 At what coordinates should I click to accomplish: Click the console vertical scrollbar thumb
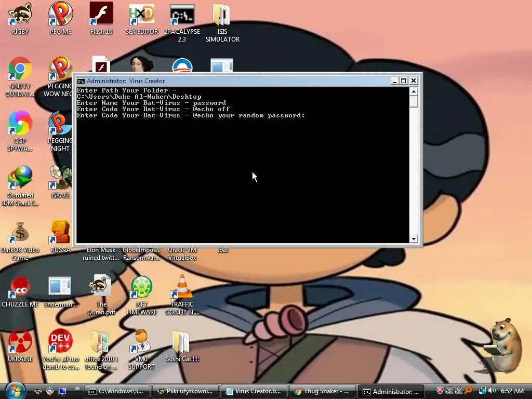click(414, 101)
